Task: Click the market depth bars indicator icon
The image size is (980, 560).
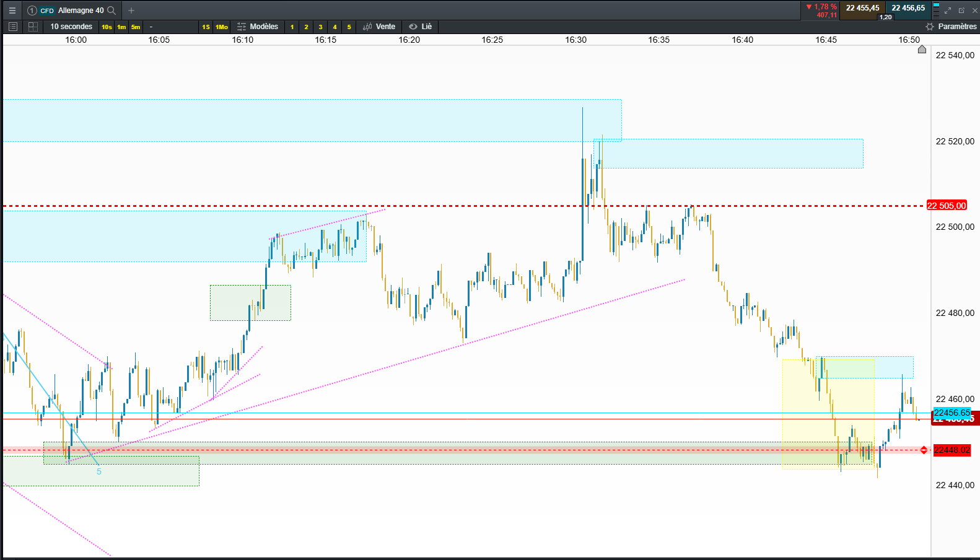Action: tap(936, 11)
